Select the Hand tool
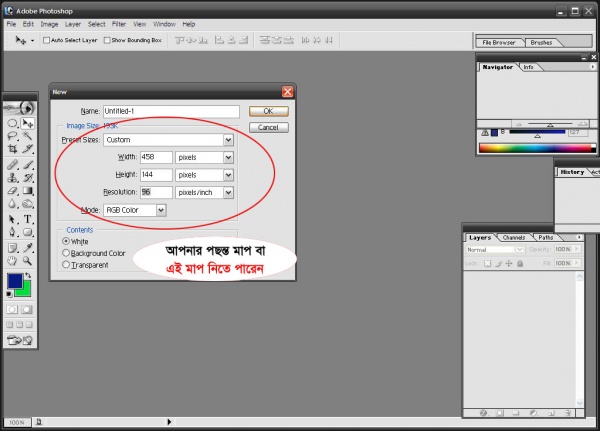Image resolution: width=600 pixels, height=431 pixels. point(12,261)
